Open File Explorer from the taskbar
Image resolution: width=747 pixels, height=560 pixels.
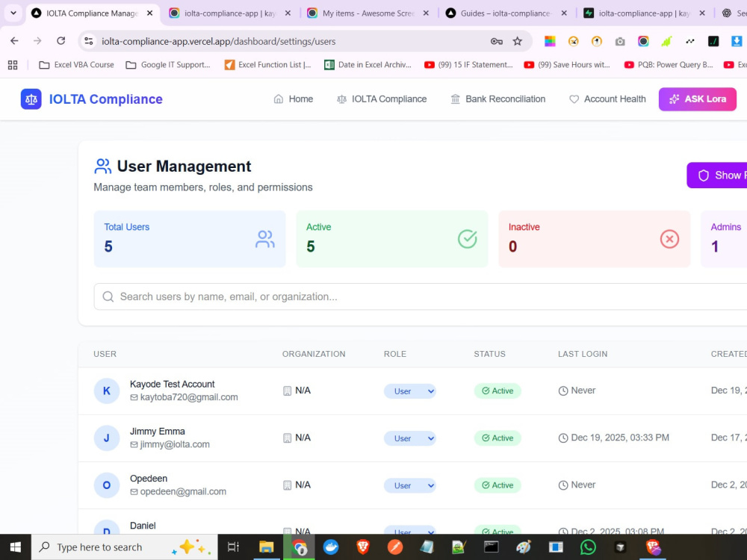click(267, 547)
